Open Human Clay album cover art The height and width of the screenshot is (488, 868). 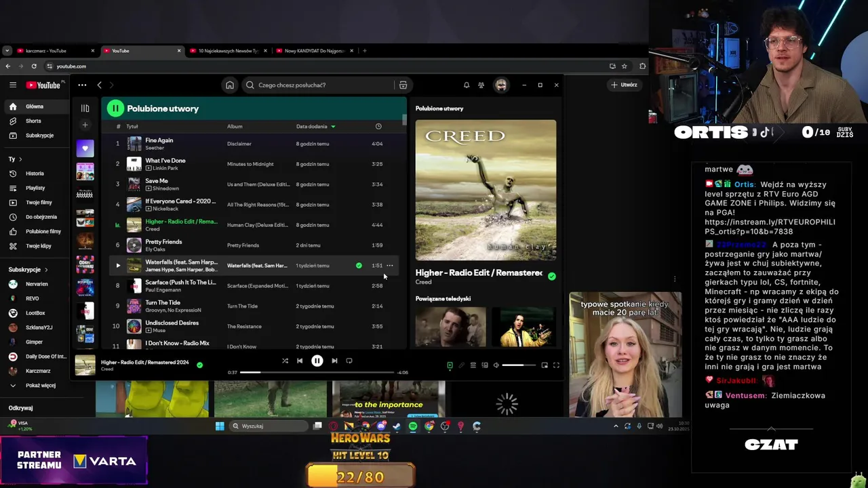click(x=486, y=190)
